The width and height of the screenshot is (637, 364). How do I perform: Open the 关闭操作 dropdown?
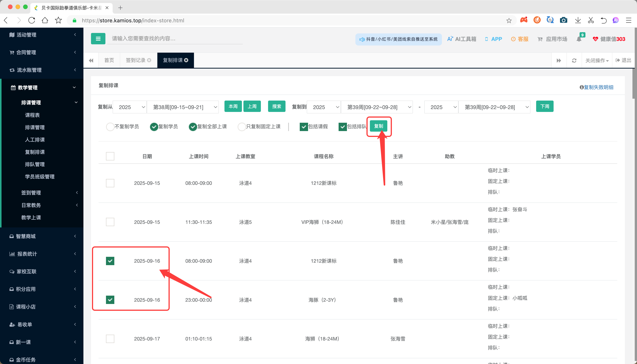point(596,60)
